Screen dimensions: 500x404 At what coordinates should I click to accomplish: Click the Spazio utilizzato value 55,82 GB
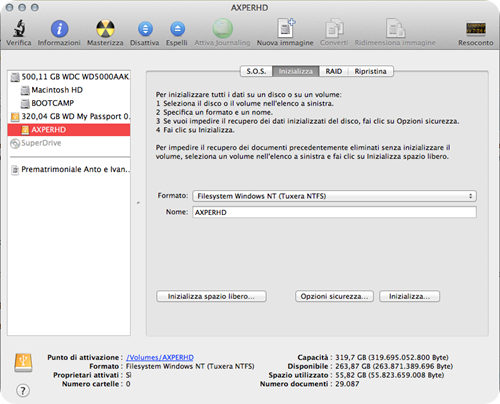coord(390,375)
